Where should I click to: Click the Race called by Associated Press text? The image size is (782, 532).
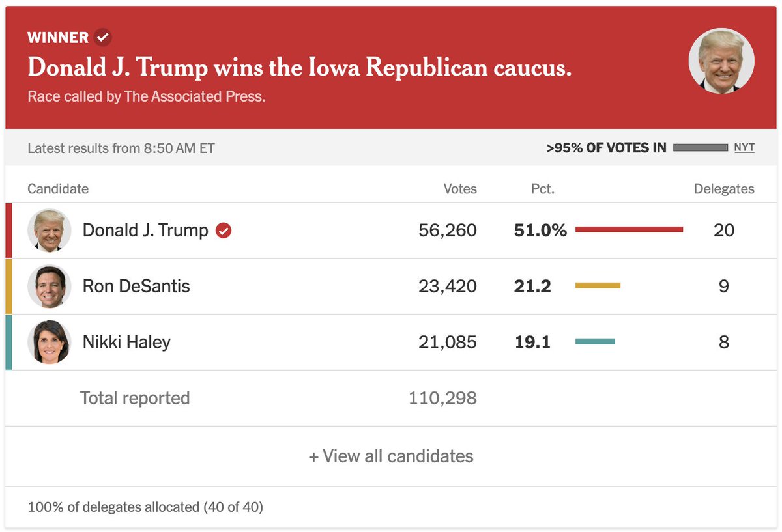(x=147, y=96)
